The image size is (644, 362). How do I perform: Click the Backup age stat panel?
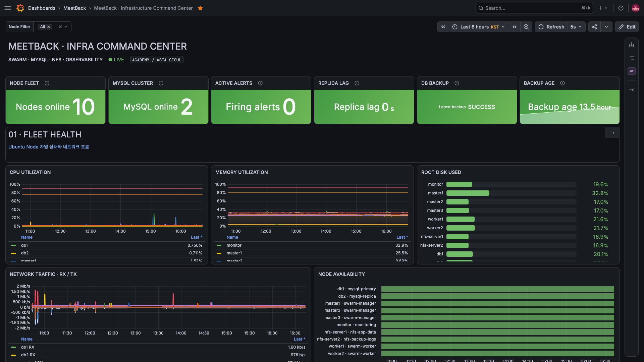click(x=570, y=107)
